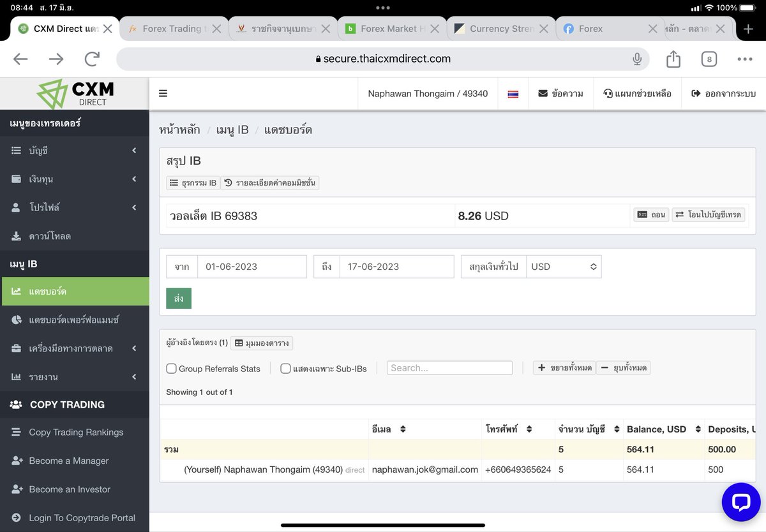The width and height of the screenshot is (766, 532).
Task: Expand the บัญชี sidebar menu
Action: pos(75,151)
